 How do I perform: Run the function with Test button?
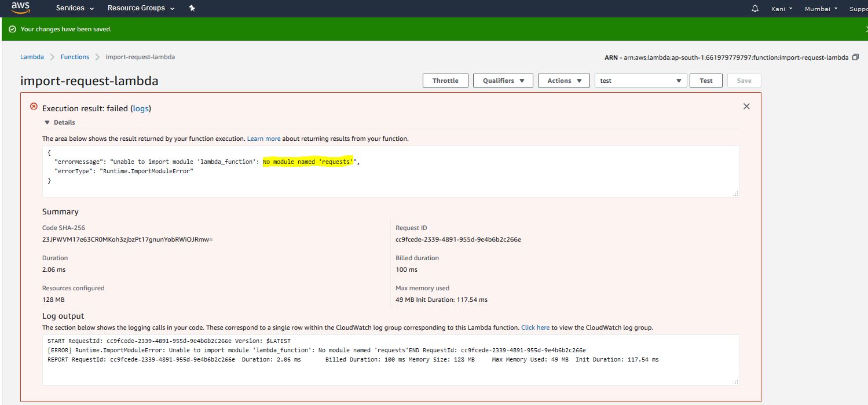pos(706,81)
